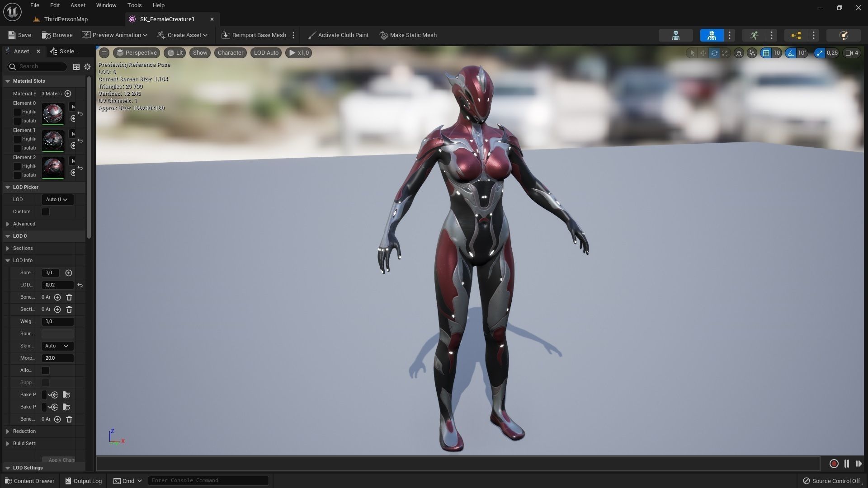Check the Custom LOD checkbox
868x488 pixels.
click(x=46, y=212)
